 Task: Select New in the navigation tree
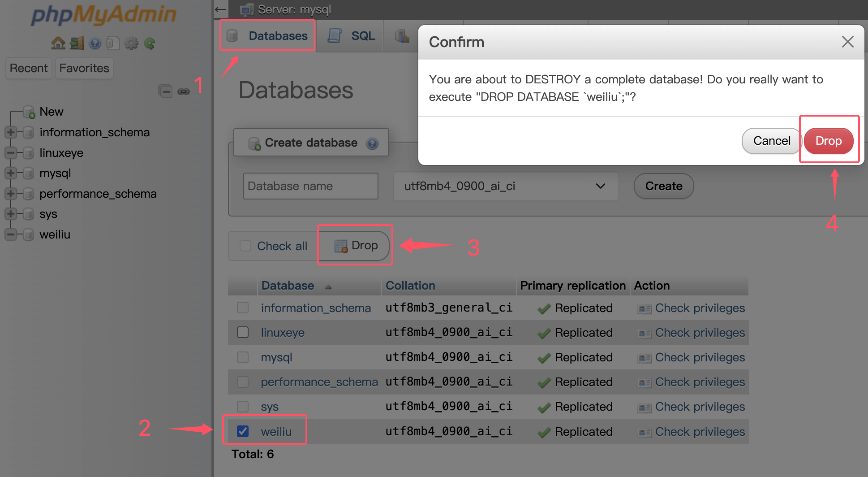click(x=52, y=112)
